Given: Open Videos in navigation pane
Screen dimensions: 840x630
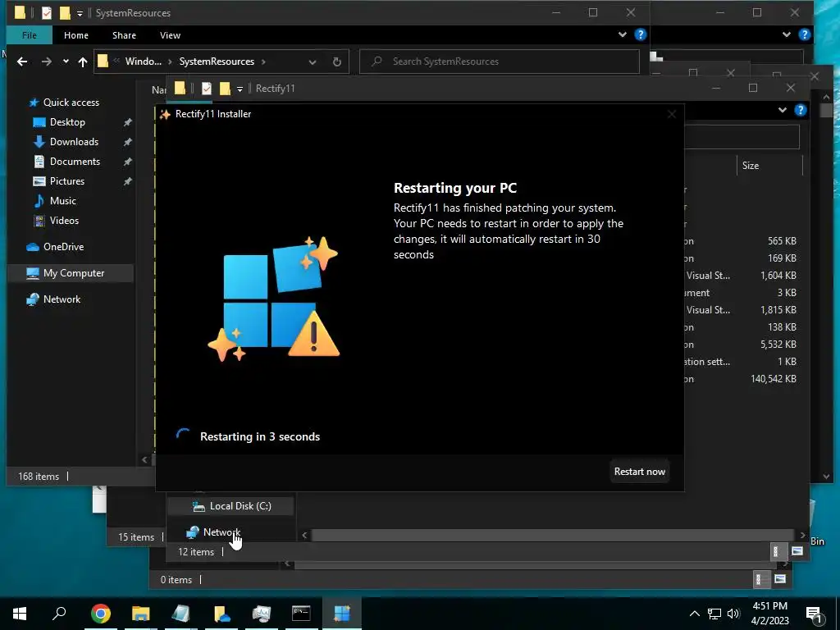Looking at the screenshot, I should (x=64, y=221).
